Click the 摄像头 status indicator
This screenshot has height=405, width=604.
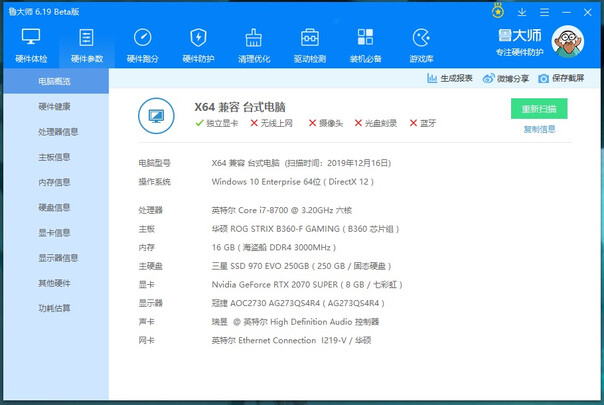(326, 123)
